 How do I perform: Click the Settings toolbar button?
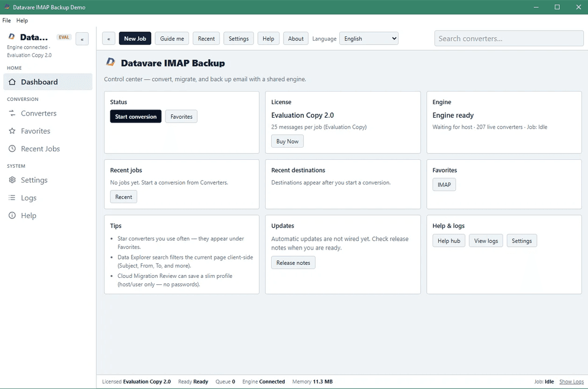[238, 38]
